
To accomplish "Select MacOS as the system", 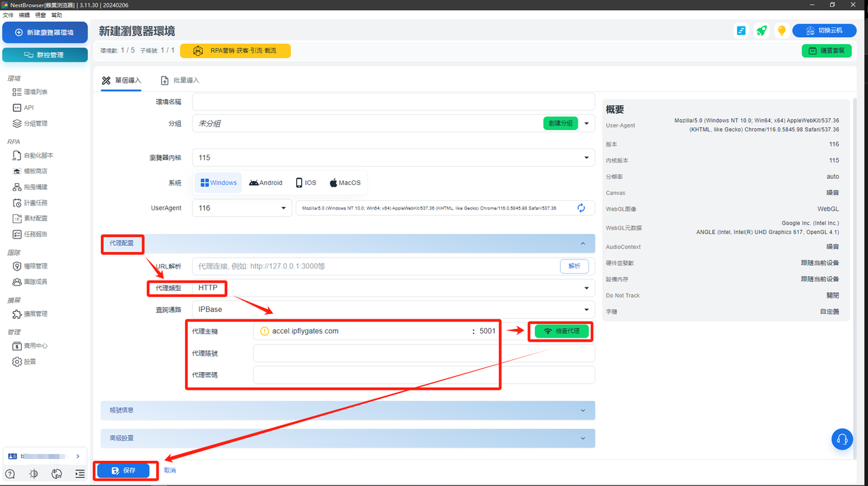I will tap(345, 183).
